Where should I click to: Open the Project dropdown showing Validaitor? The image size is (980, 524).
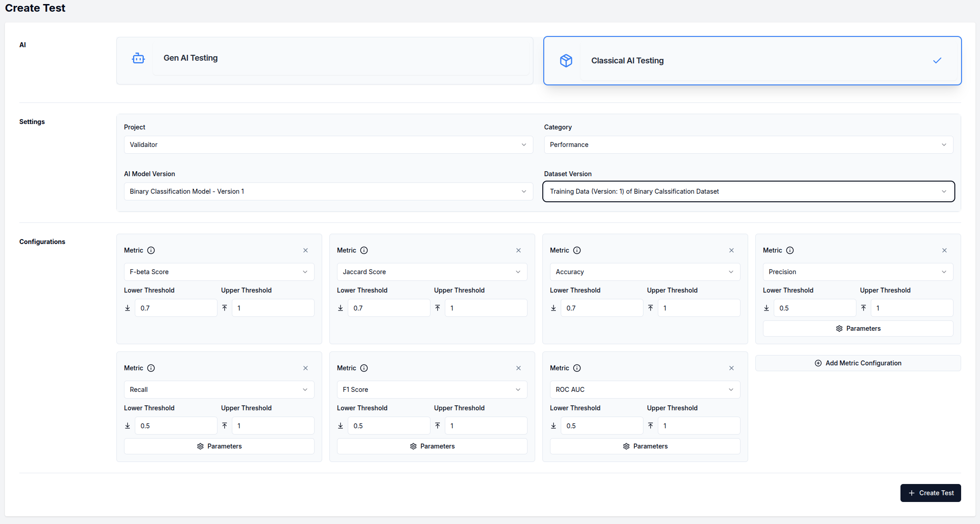pos(328,145)
